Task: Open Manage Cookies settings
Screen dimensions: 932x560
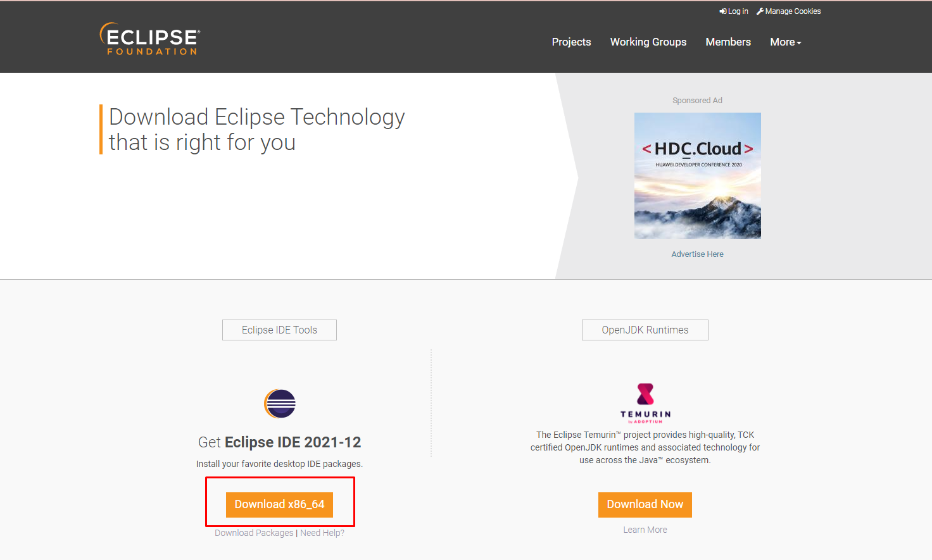Action: tap(788, 11)
